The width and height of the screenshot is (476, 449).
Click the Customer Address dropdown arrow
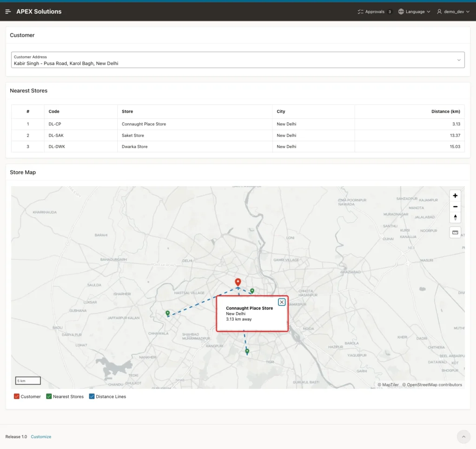click(459, 60)
